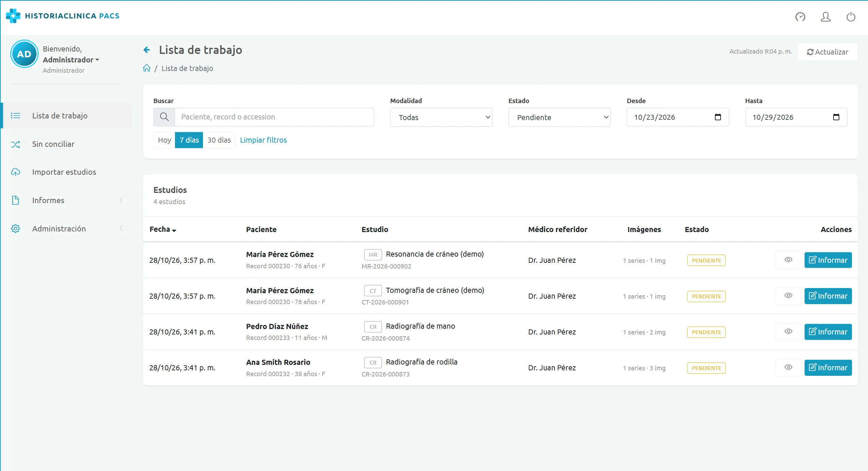This screenshot has height=471, width=868.
Task: Expand the Administrador user menu
Action: (x=71, y=60)
